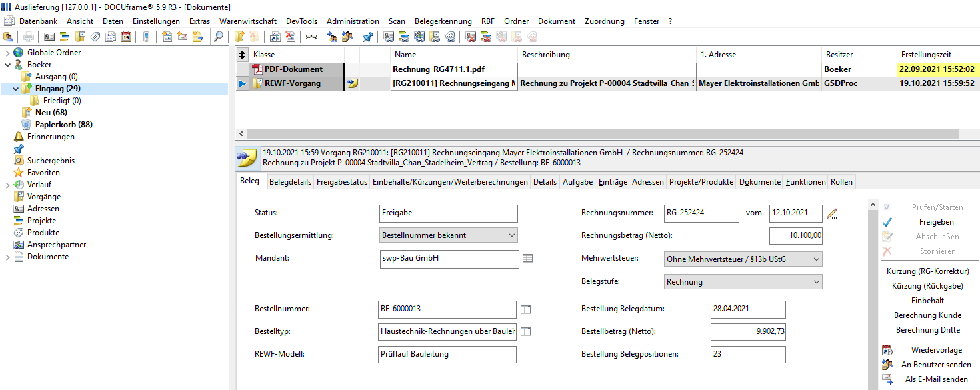Expand the Globale Ordner node
Image resolution: width=980 pixels, height=390 pixels.
(7, 53)
